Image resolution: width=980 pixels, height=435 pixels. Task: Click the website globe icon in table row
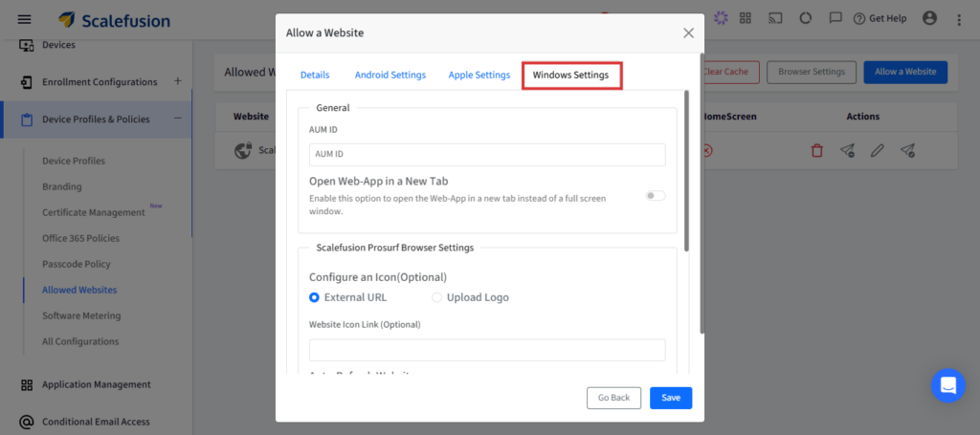(x=243, y=150)
